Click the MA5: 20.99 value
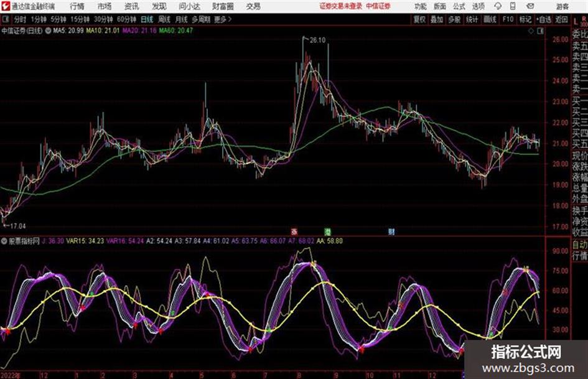The width and height of the screenshot is (588, 379). [x=68, y=30]
